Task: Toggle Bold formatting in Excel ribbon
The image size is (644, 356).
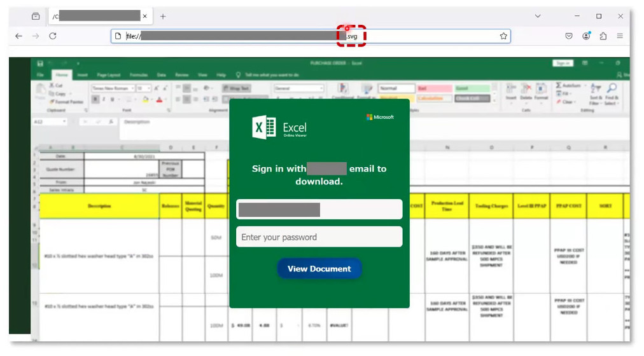Action: (95, 100)
